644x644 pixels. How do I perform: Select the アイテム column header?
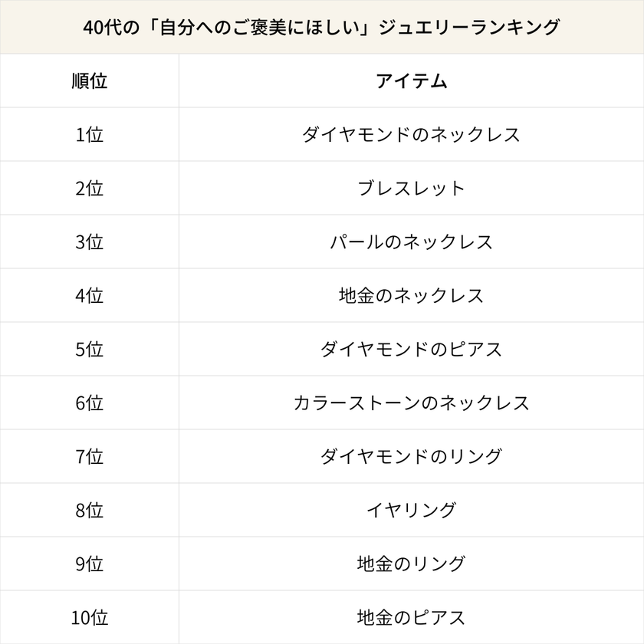coord(411,81)
